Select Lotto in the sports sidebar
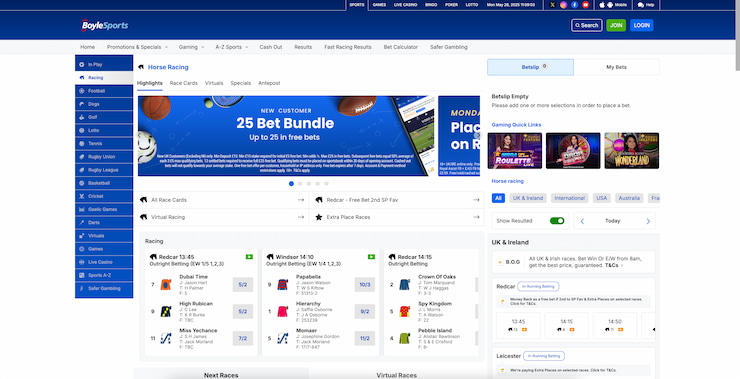The image size is (740, 379). 104,130
